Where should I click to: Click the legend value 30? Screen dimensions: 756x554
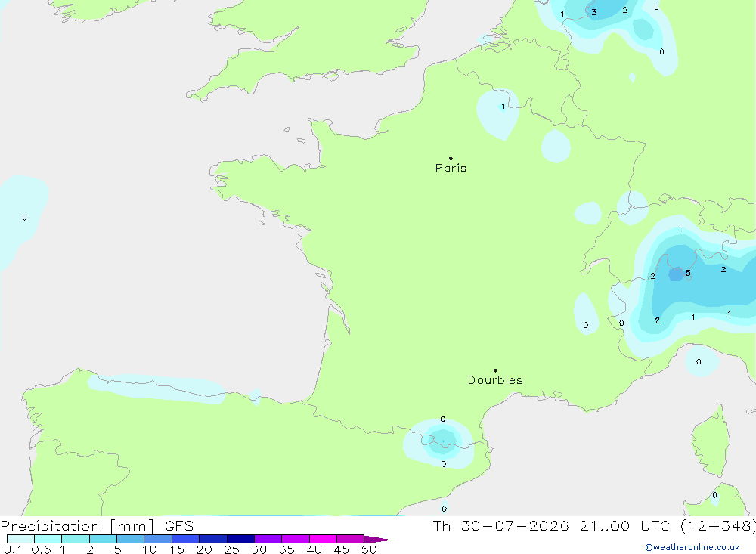(x=259, y=549)
